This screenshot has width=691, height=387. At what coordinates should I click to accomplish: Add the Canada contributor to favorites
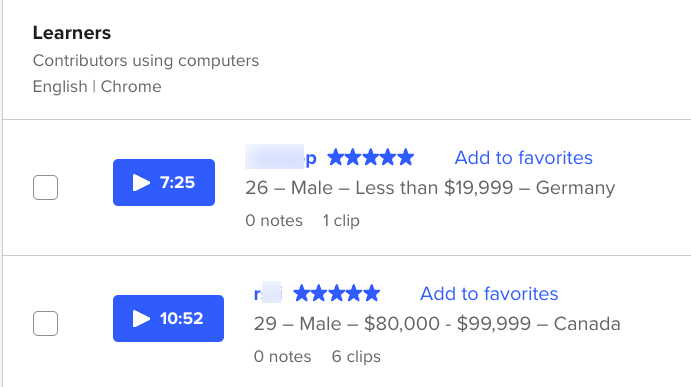click(x=489, y=294)
